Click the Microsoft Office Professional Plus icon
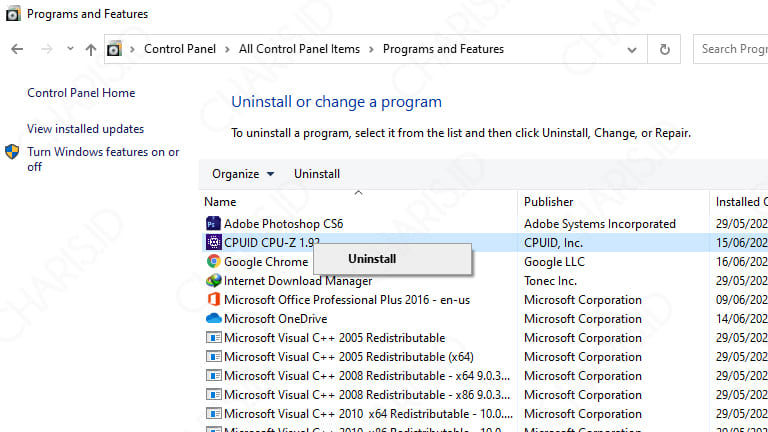Image resolution: width=768 pixels, height=432 pixels. pyautogui.click(x=213, y=299)
